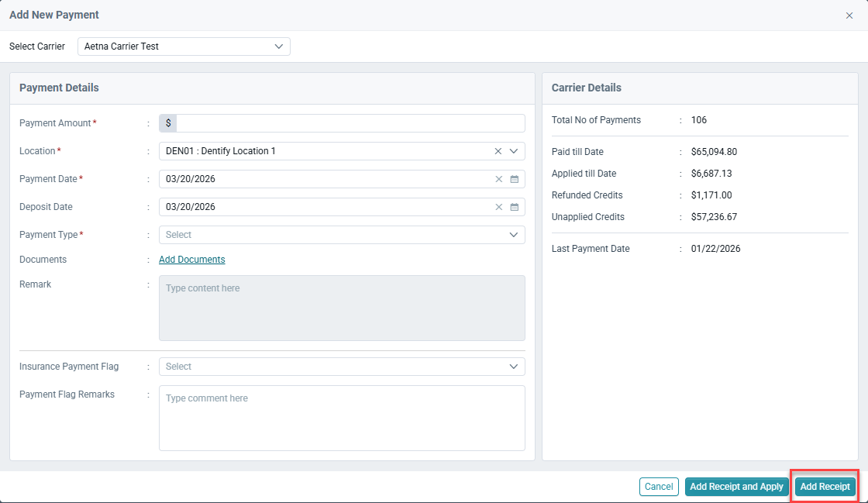
Task: Click the Total No of Payments value 106
Action: 698,120
